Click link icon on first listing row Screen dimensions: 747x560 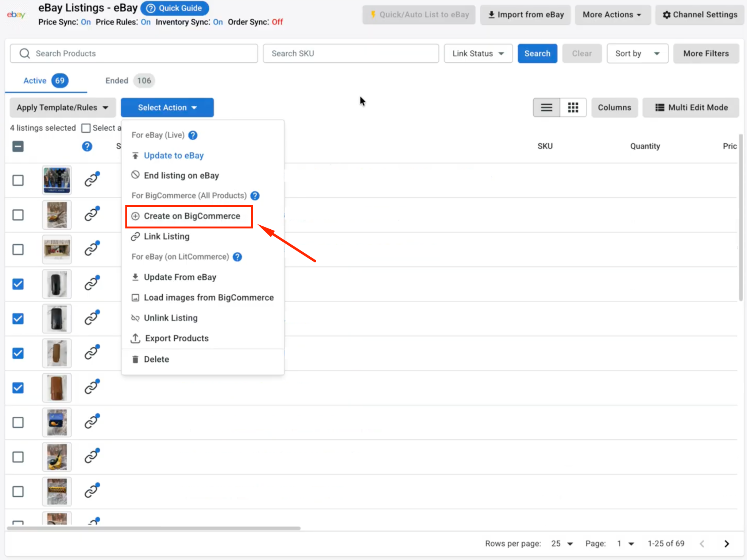coord(92,179)
